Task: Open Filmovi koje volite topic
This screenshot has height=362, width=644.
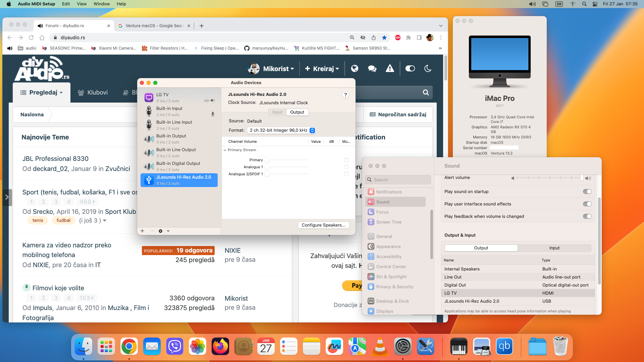Action: [x=58, y=288]
